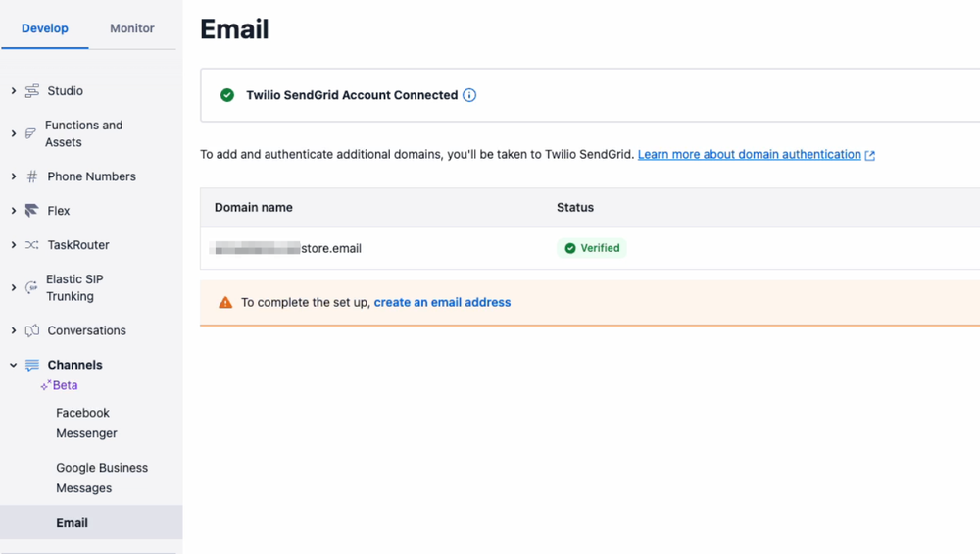Click the TaskRouter shuffle icon
980x554 pixels.
[x=32, y=245]
